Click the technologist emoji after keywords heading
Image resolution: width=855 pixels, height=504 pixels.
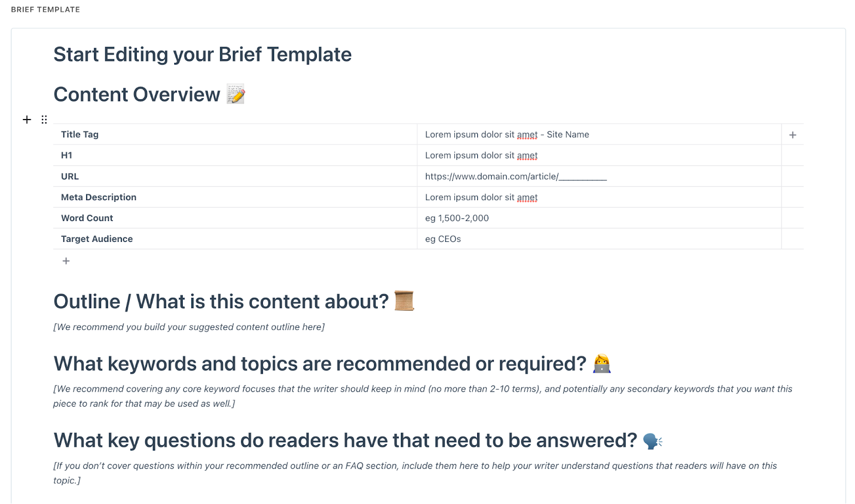pos(602,364)
